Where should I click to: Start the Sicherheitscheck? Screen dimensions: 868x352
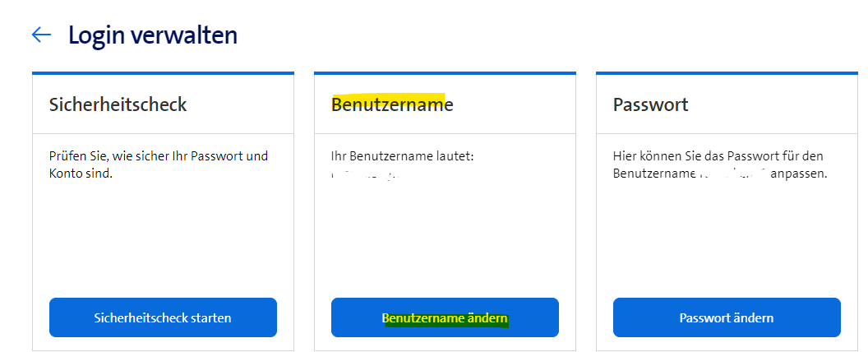click(x=163, y=317)
